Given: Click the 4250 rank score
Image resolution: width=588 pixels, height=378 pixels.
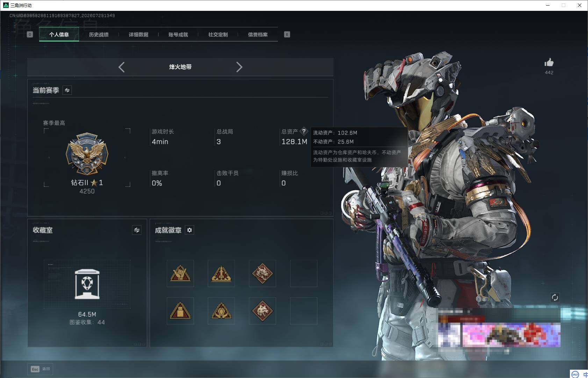Looking at the screenshot, I should click(x=87, y=191).
